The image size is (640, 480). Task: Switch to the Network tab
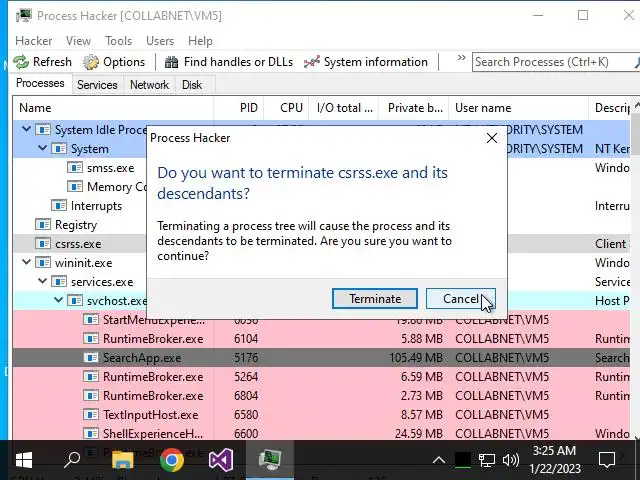click(x=149, y=84)
